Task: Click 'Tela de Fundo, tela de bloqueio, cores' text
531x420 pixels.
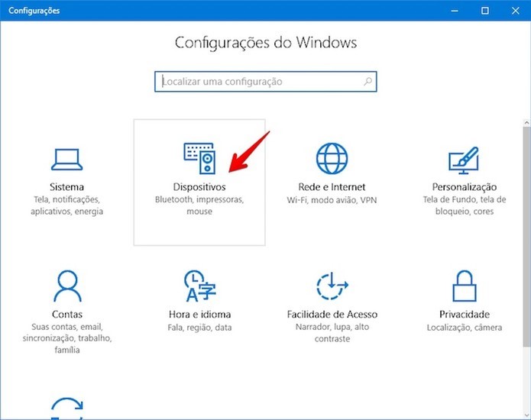Action: [465, 205]
